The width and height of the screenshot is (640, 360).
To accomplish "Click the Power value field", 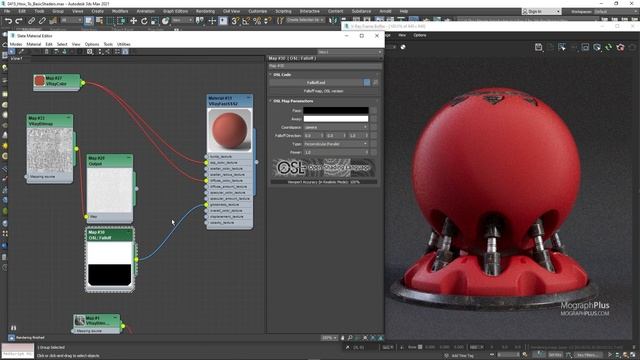I will pyautogui.click(x=336, y=152).
